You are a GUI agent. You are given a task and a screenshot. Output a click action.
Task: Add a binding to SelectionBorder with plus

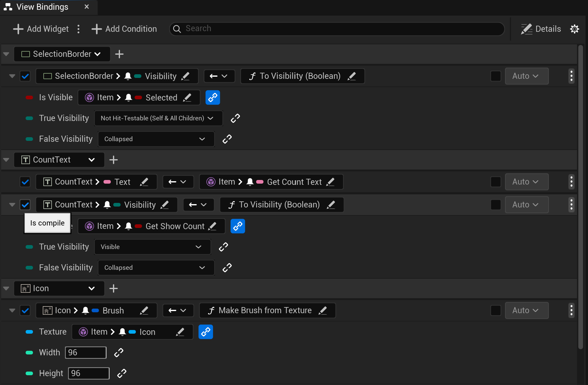pos(119,54)
